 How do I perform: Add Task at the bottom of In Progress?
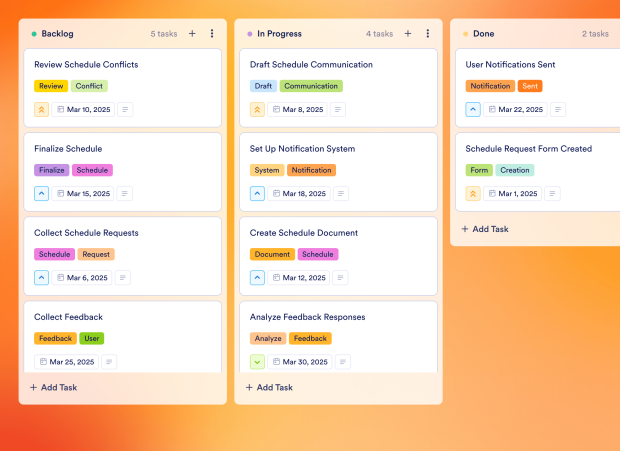point(270,387)
